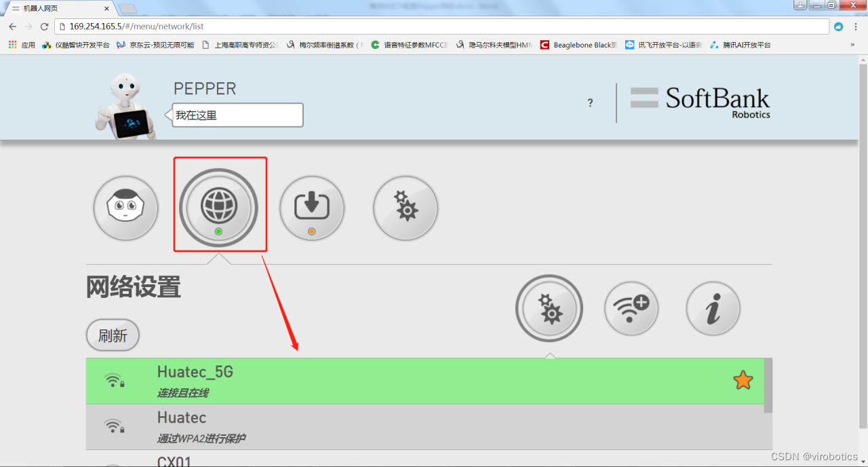Click the 我在这里 speech bubble field
This screenshot has height=467, width=868.
(237, 115)
